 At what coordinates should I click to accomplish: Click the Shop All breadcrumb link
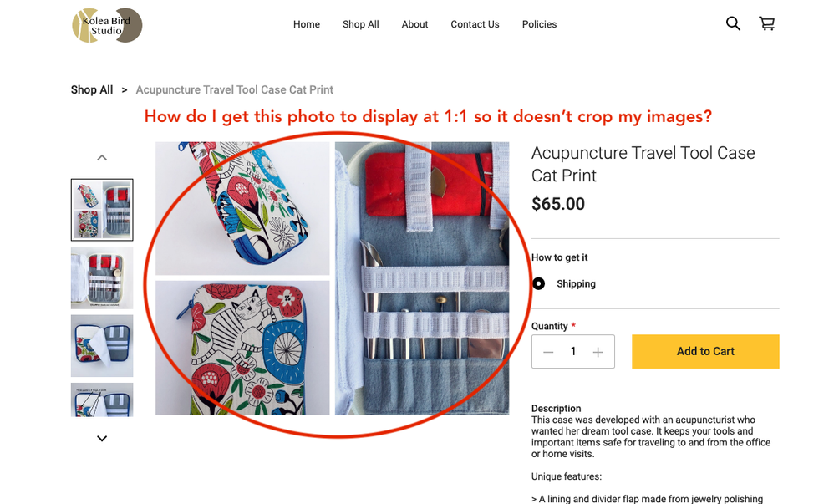pos(92,89)
